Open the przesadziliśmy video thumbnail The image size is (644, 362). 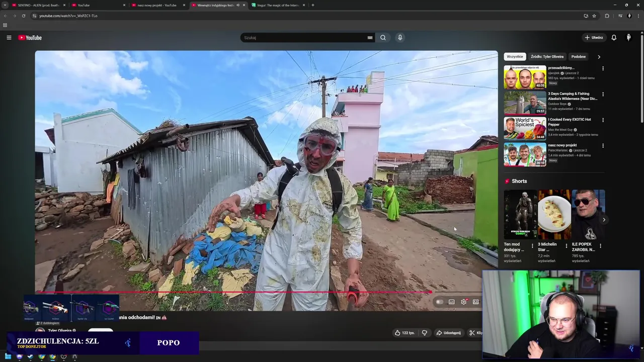point(525,77)
